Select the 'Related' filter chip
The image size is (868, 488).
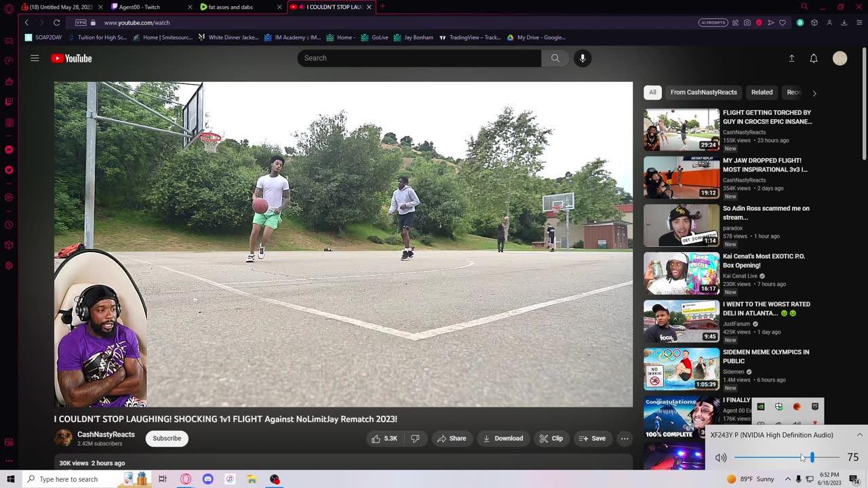point(762,92)
